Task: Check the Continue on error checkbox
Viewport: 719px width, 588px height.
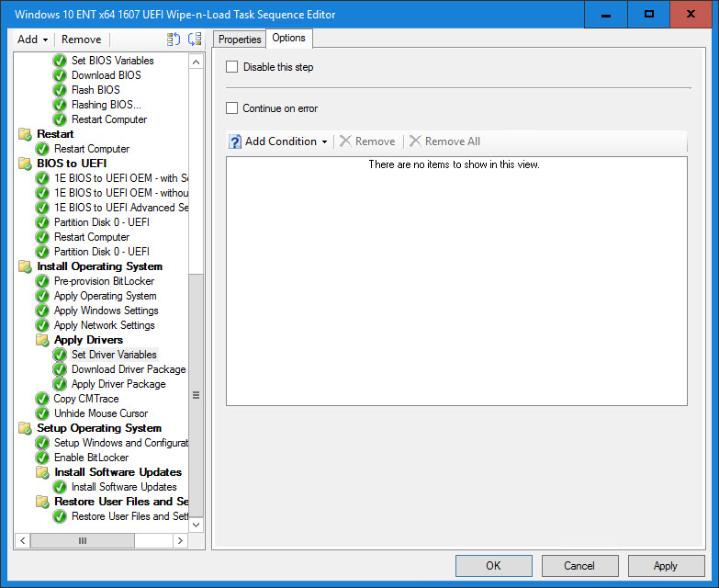Action: pyautogui.click(x=232, y=108)
